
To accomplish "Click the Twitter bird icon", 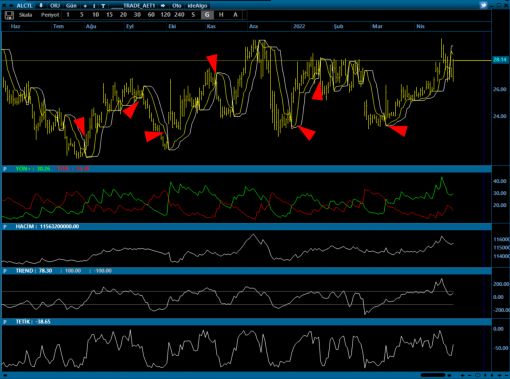I will coord(483,5).
